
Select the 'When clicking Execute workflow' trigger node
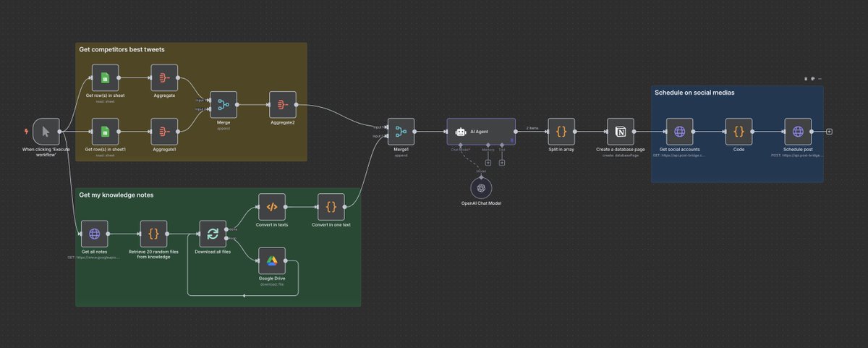point(46,132)
